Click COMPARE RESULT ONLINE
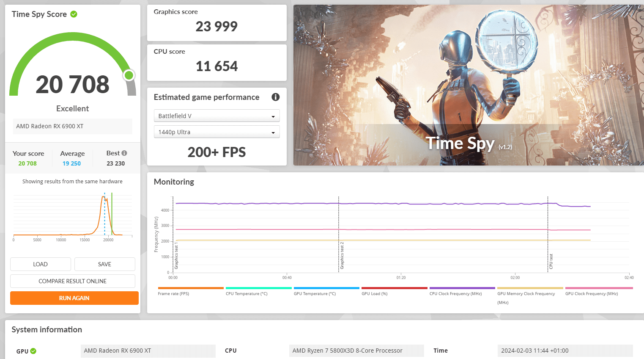644x359 pixels. [x=73, y=281]
